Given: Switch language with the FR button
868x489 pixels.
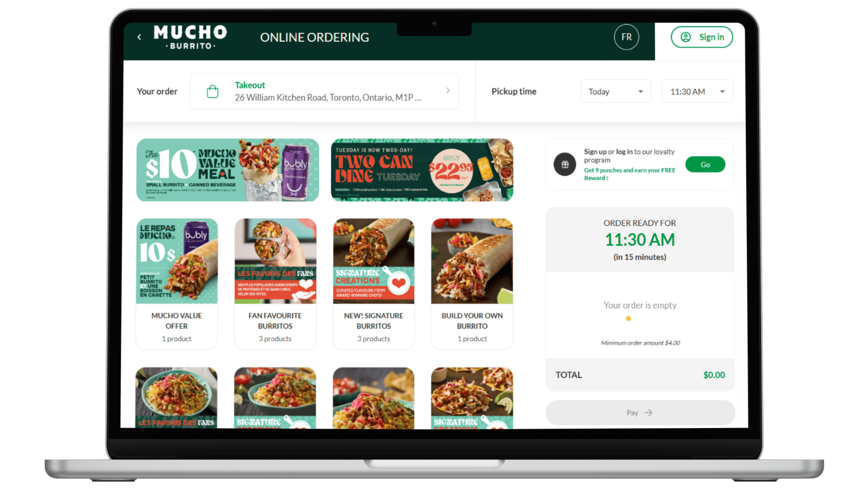Looking at the screenshot, I should pos(626,37).
